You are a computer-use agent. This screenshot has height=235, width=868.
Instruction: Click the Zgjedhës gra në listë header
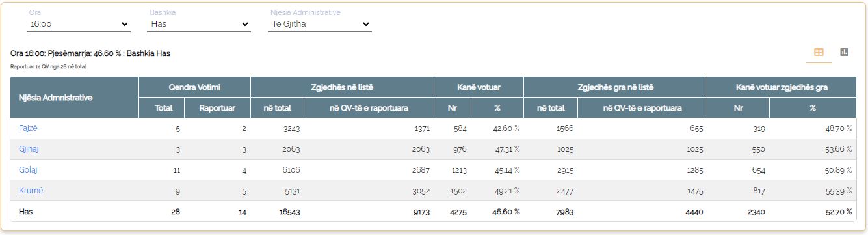pyautogui.click(x=615, y=87)
